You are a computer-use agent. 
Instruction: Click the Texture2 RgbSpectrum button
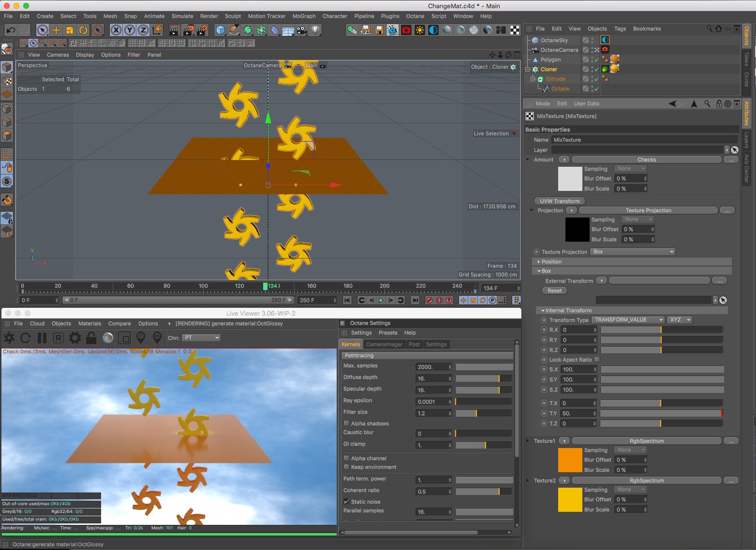647,480
